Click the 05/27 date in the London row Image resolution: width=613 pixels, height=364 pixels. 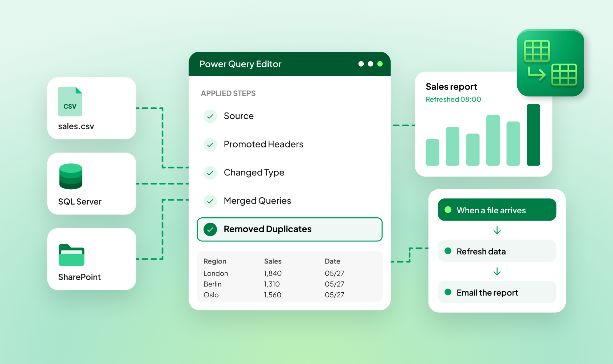pyautogui.click(x=335, y=273)
